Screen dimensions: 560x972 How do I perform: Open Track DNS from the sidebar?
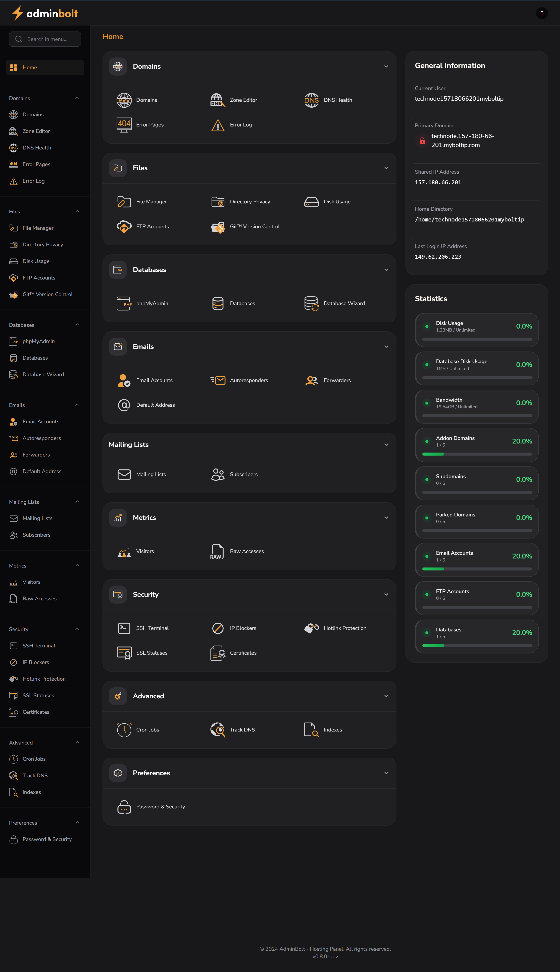35,775
